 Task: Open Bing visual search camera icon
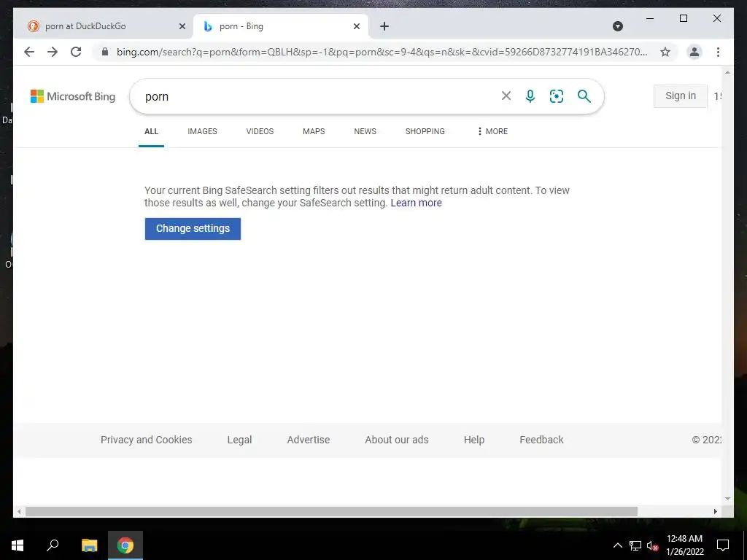pos(557,96)
